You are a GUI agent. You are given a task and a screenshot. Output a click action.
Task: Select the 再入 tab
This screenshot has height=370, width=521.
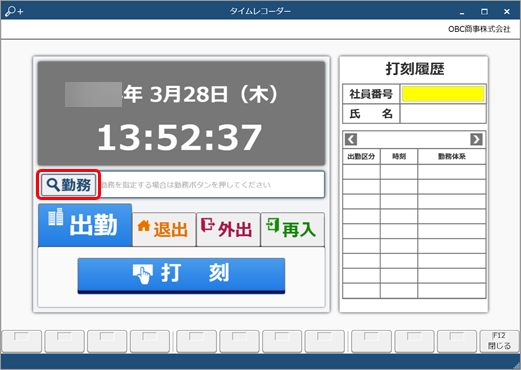292,229
